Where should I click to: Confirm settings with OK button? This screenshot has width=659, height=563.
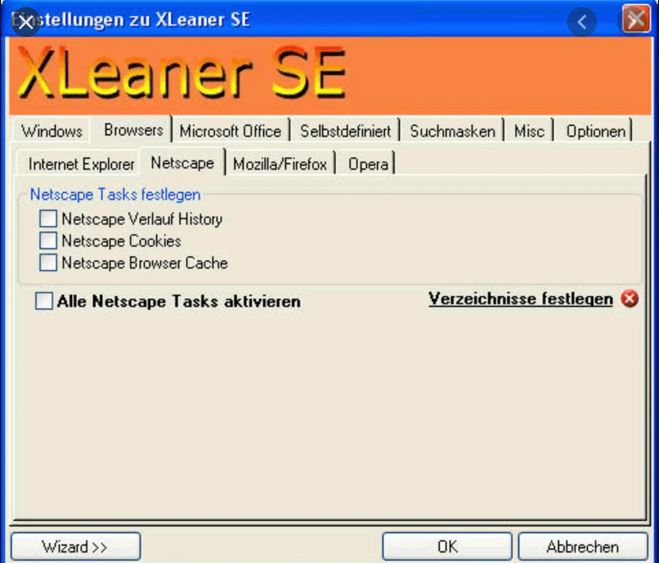click(x=447, y=547)
